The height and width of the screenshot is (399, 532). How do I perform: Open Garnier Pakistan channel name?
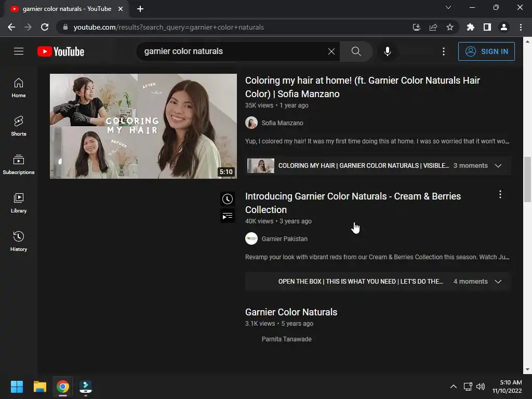pyautogui.click(x=284, y=238)
